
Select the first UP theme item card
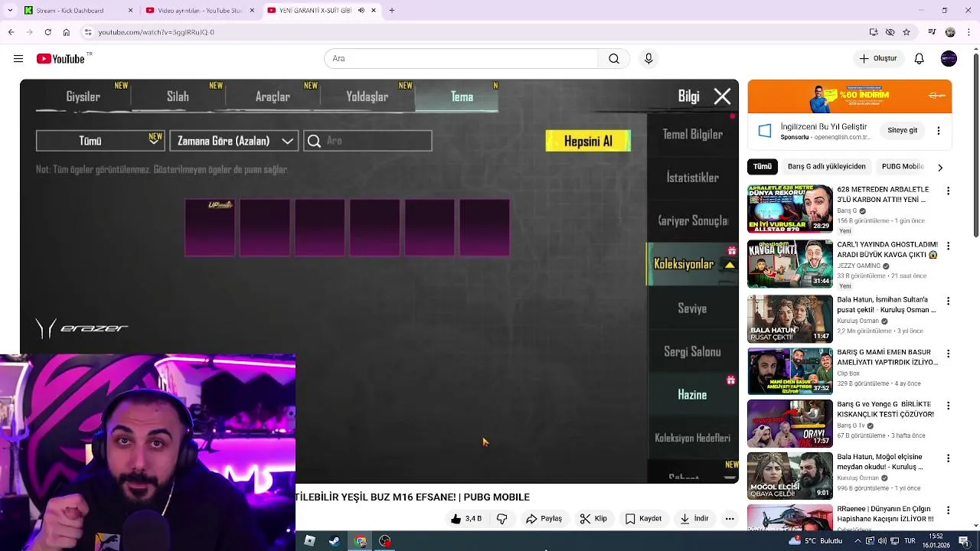click(x=210, y=227)
